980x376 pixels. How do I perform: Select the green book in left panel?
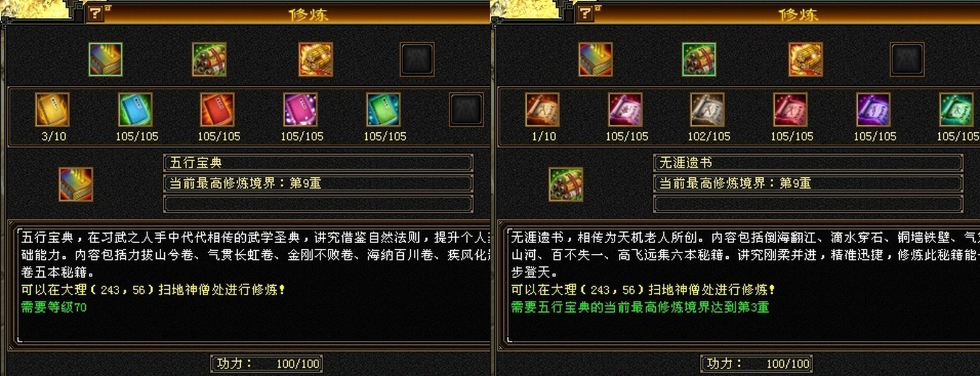click(x=383, y=110)
